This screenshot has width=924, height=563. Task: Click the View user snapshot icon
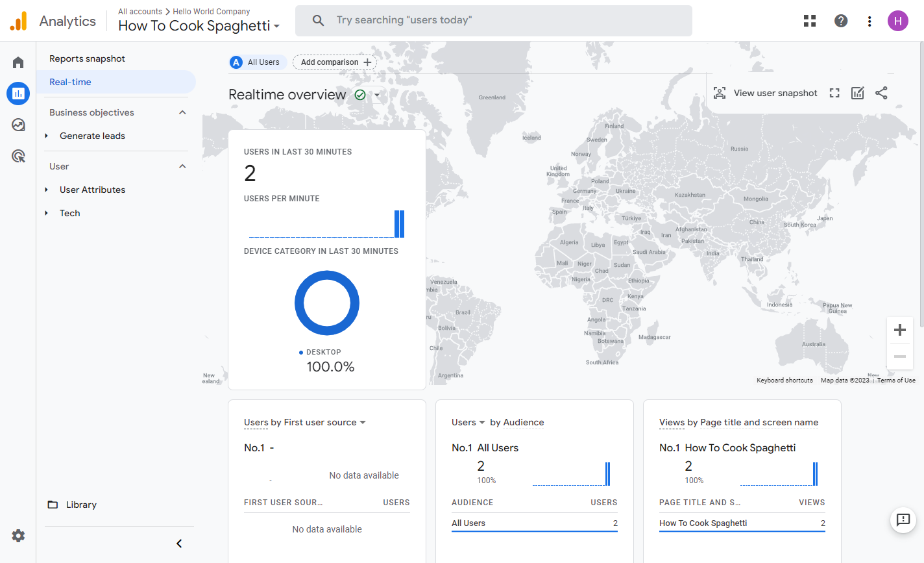point(720,93)
